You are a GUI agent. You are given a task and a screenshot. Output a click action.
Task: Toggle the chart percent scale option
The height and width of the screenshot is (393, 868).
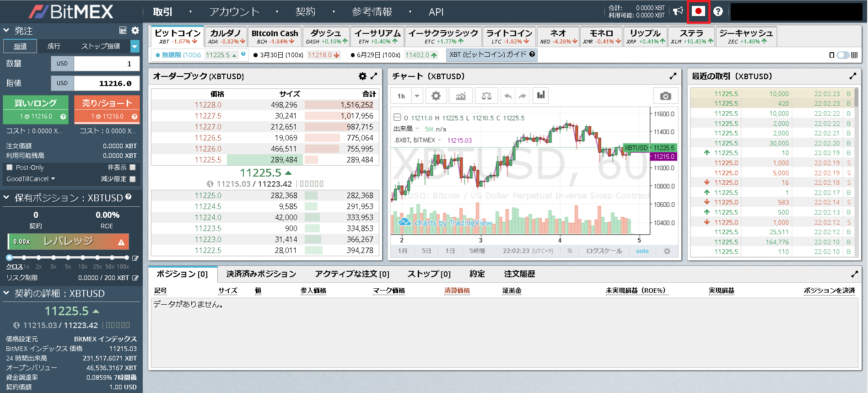tap(570, 251)
